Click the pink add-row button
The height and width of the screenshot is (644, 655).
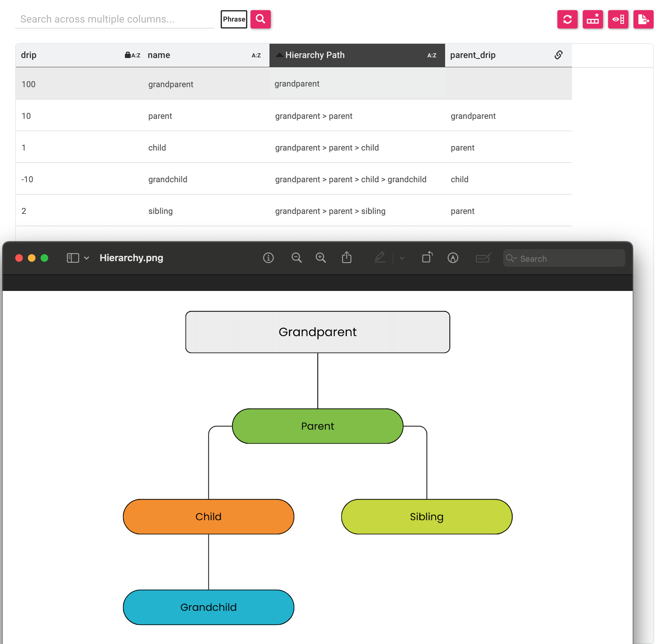pos(593,19)
